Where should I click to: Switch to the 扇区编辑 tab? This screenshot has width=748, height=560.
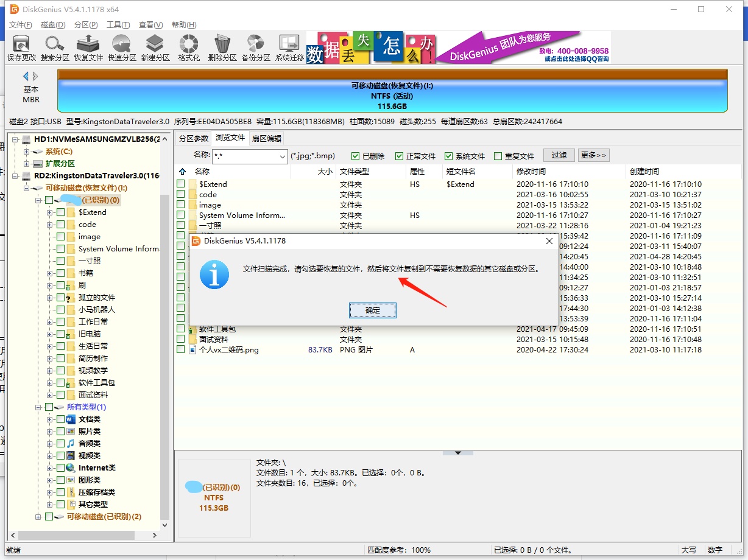[266, 139]
